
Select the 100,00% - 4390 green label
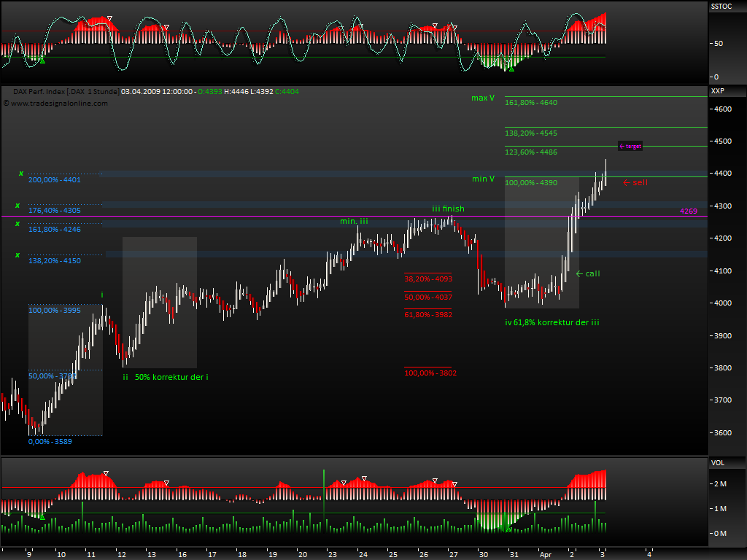point(531,182)
